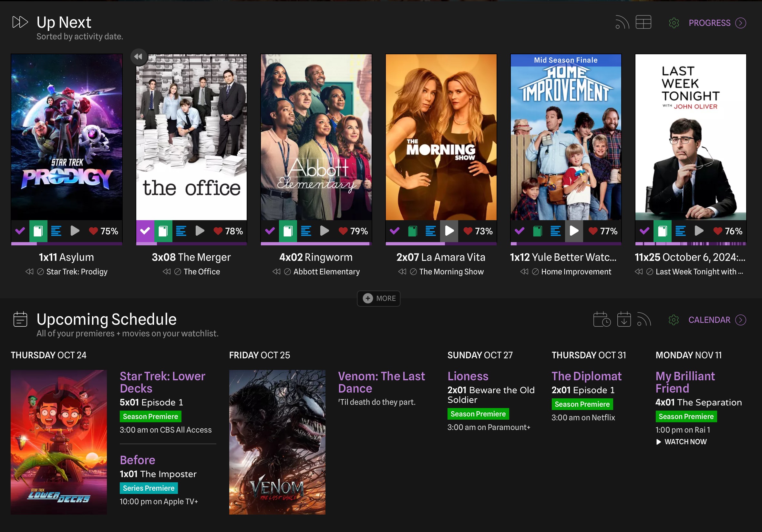The height and width of the screenshot is (532, 762).
Task: Open the PROGRESS page arrow
Action: pyautogui.click(x=740, y=23)
